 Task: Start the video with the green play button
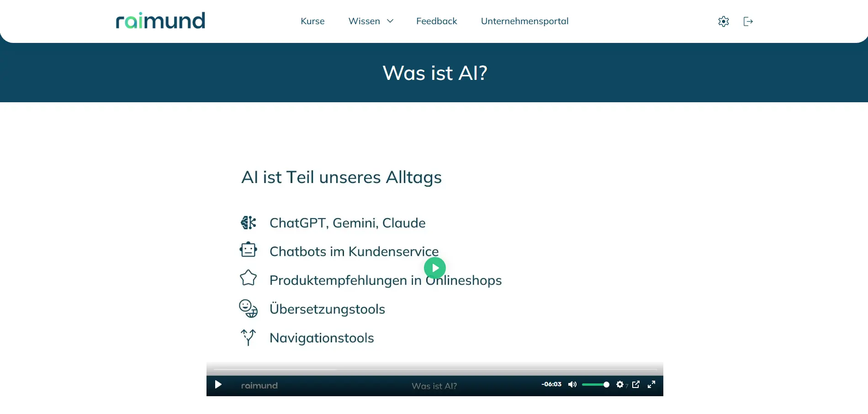[435, 268]
